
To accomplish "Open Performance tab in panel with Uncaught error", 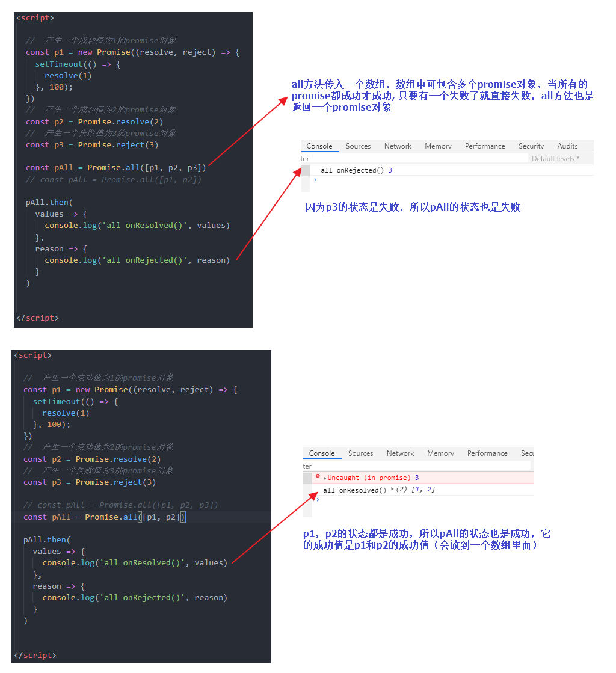I will click(487, 453).
